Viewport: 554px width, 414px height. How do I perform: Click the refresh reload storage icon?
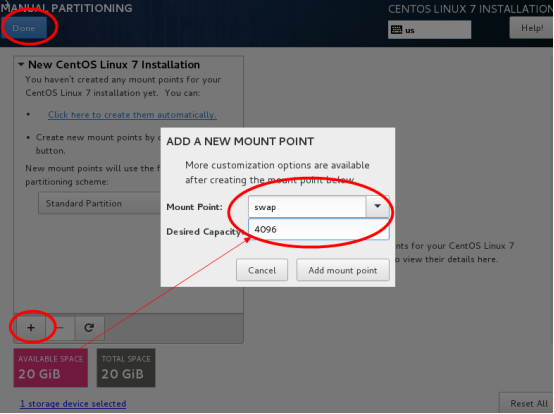pos(89,328)
